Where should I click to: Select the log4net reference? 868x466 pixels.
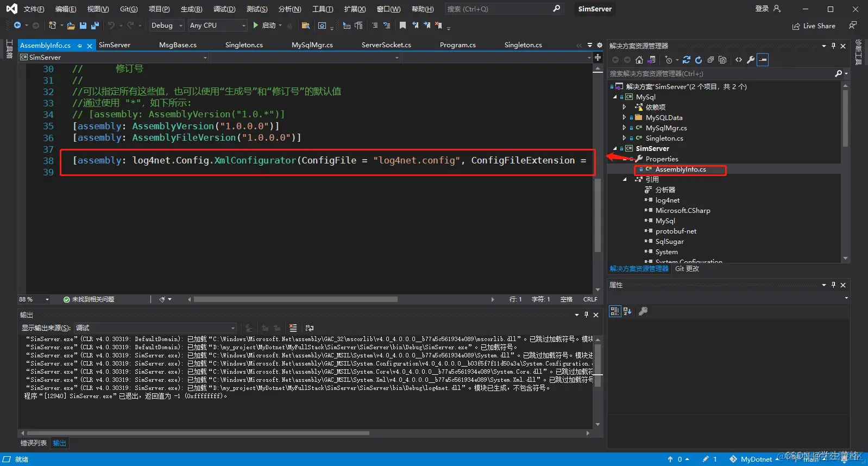(667, 200)
